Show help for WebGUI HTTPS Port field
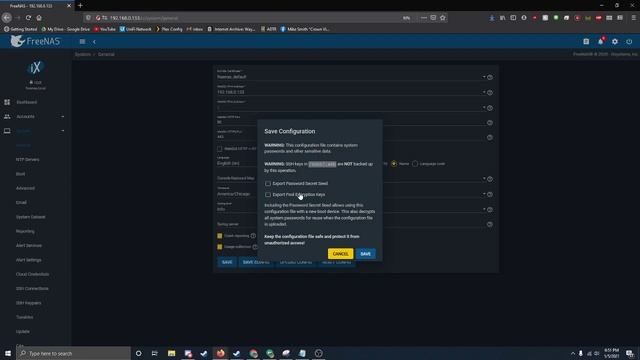 490,138
